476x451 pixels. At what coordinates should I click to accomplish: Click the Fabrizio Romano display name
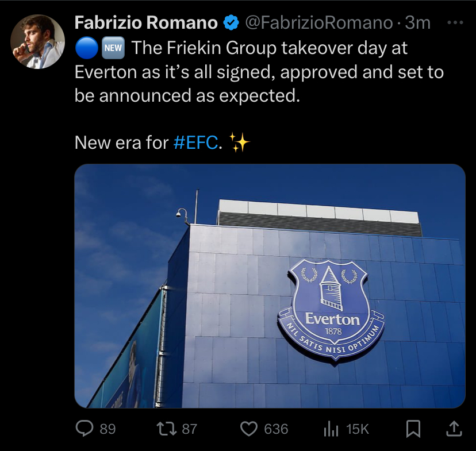[146, 23]
